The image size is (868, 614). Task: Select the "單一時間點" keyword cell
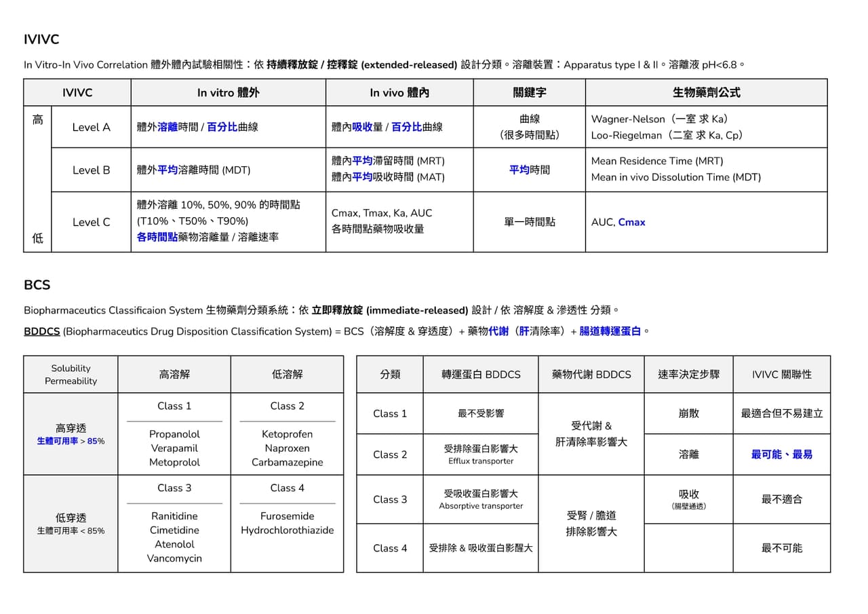[x=530, y=222]
